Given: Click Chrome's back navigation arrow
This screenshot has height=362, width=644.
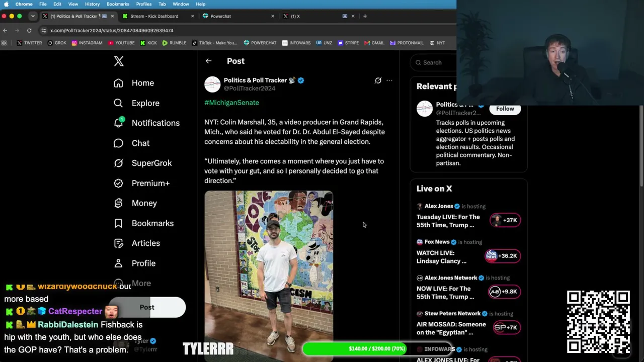Looking at the screenshot, I should click(5, 30).
